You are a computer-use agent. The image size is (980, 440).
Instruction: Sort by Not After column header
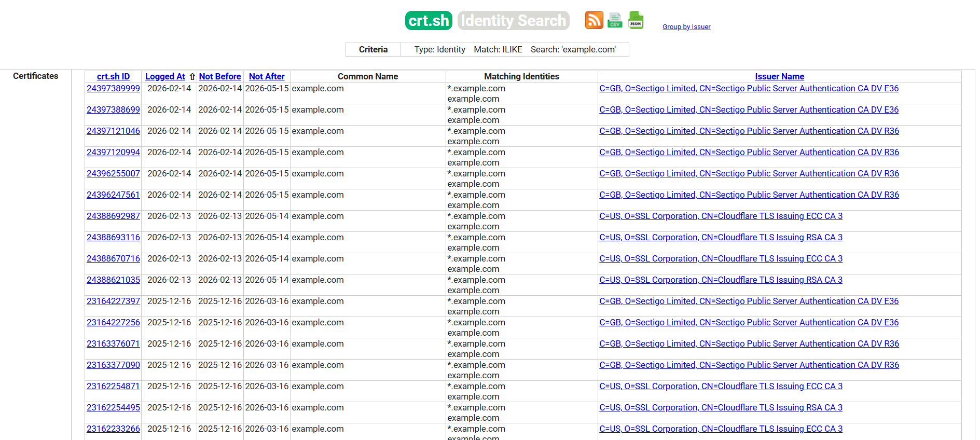(x=267, y=76)
